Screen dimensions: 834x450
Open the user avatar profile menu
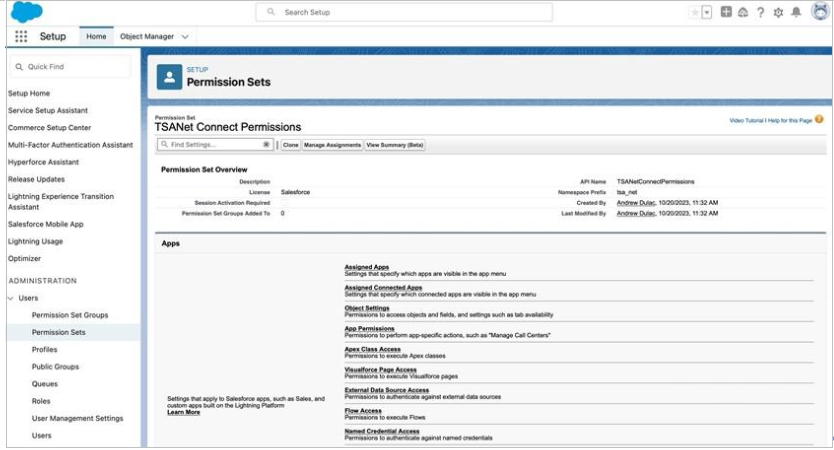point(819,12)
